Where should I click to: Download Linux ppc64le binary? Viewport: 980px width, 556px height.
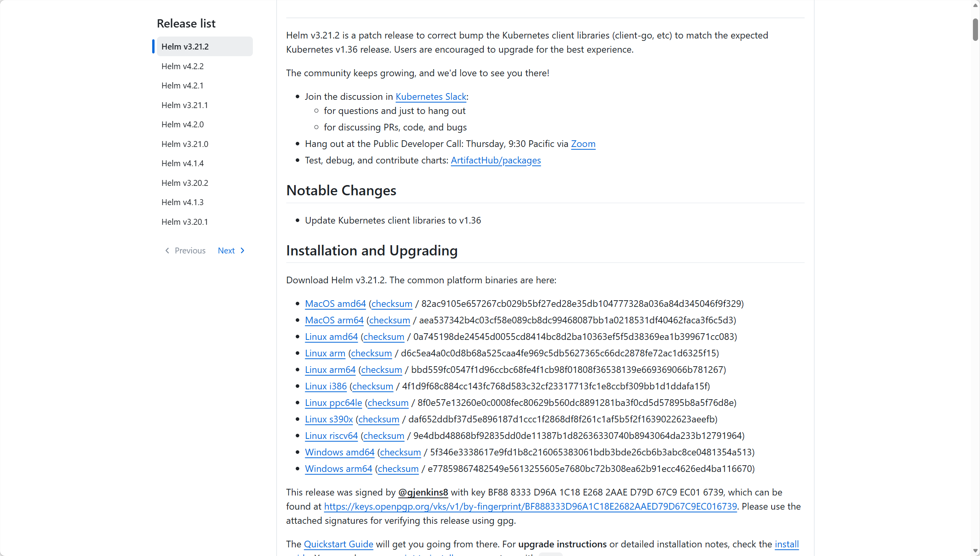coord(333,402)
